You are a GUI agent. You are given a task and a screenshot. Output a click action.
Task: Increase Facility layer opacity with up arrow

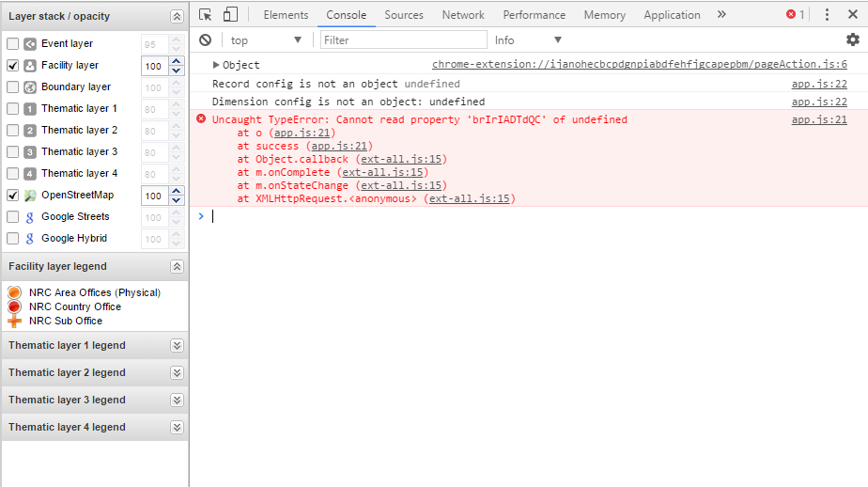coord(176,61)
